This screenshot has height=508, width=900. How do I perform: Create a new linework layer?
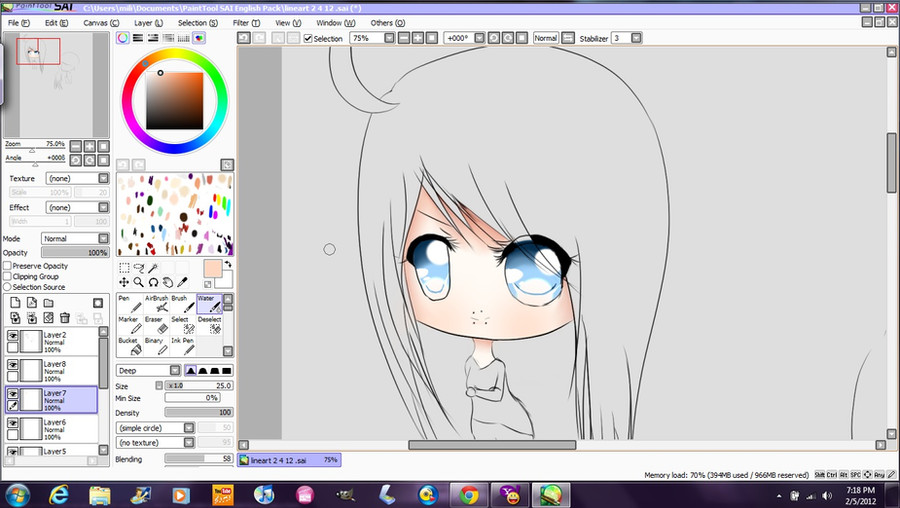pyautogui.click(x=32, y=303)
